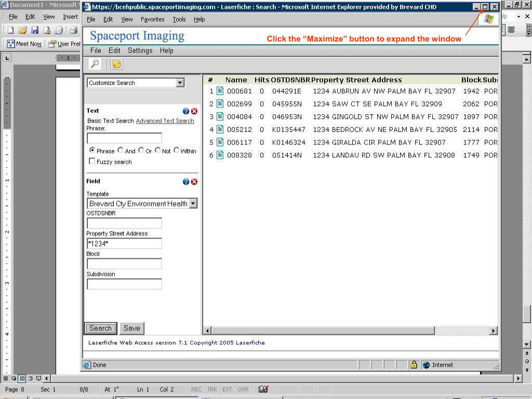The height and width of the screenshot is (399, 532).
Task: Toggle TRK track changes in Word status bar
Action: 212,390
